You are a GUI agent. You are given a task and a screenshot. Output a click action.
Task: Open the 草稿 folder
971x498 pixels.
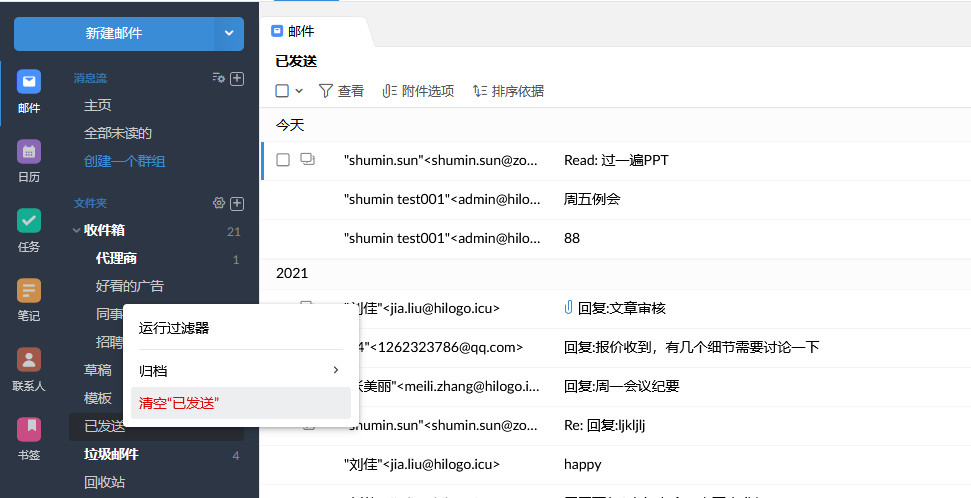pos(97,370)
